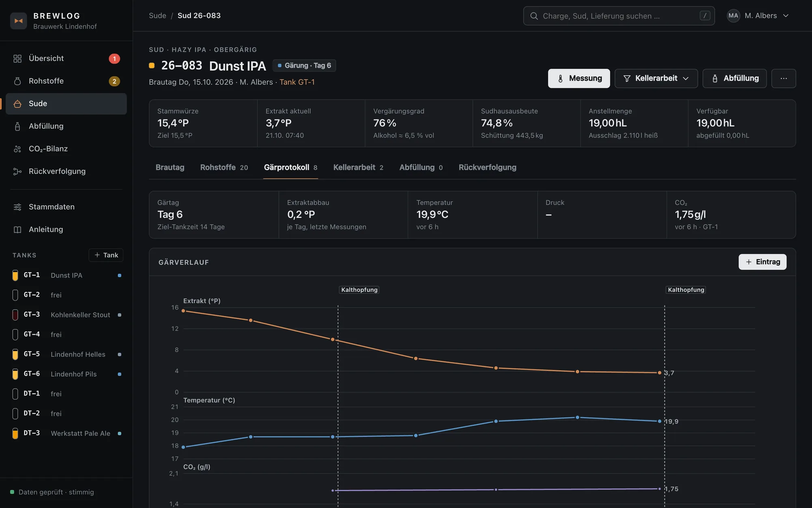This screenshot has width=812, height=508.
Task: Click the Abfüllung action button
Action: [734, 78]
